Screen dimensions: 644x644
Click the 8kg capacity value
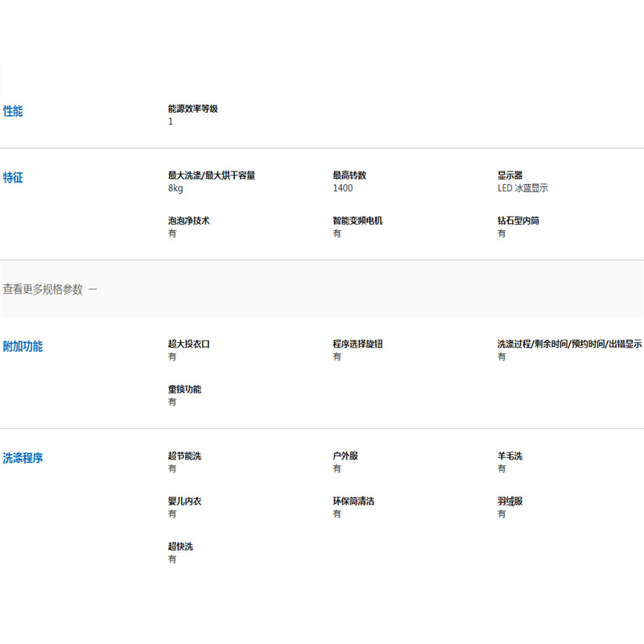(175, 188)
